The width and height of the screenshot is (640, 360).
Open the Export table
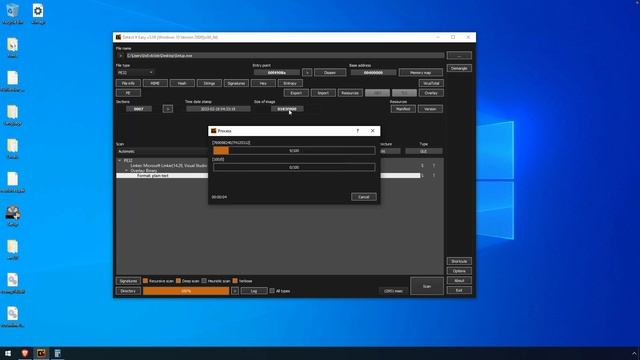tap(296, 93)
